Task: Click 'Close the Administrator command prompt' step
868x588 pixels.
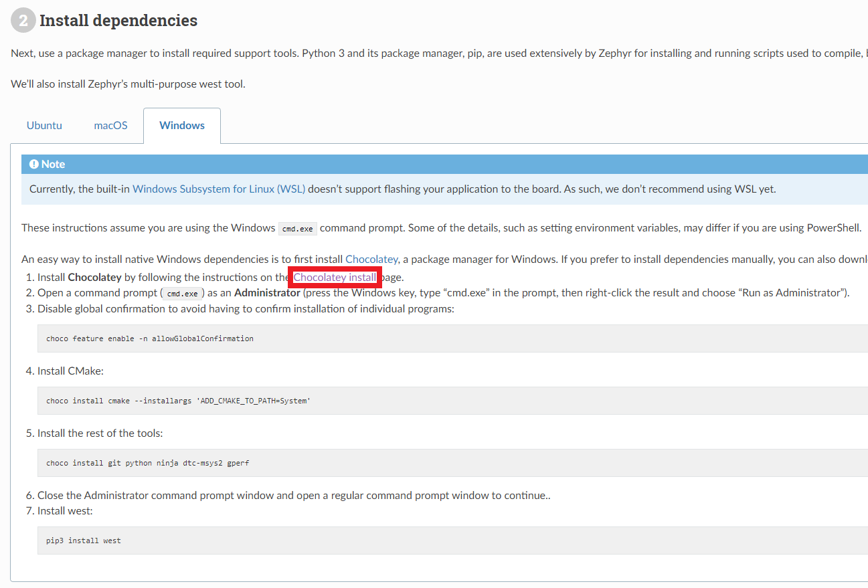Action: pos(294,496)
